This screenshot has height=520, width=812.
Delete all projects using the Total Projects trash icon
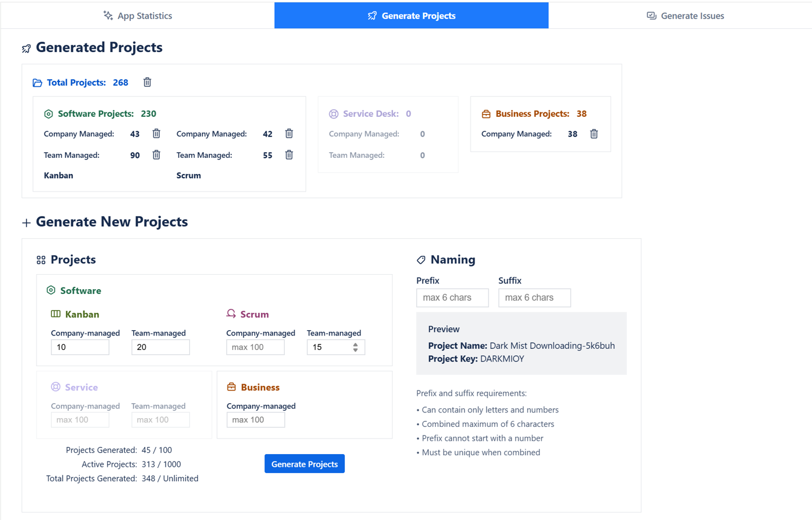[x=147, y=82]
